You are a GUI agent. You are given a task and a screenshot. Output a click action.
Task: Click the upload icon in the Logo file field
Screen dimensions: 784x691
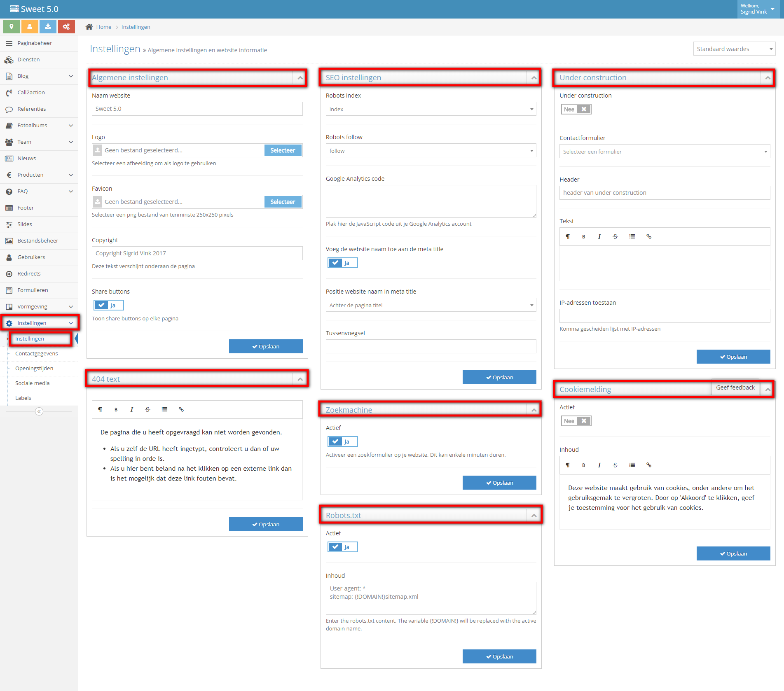(x=98, y=150)
